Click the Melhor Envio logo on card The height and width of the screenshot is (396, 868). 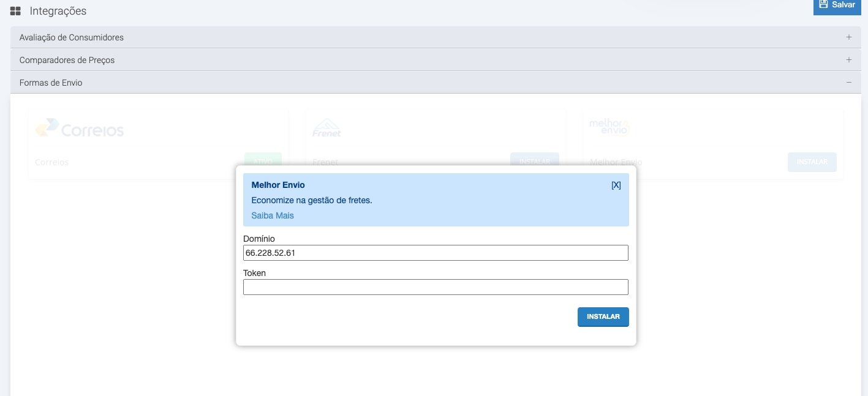(x=609, y=127)
